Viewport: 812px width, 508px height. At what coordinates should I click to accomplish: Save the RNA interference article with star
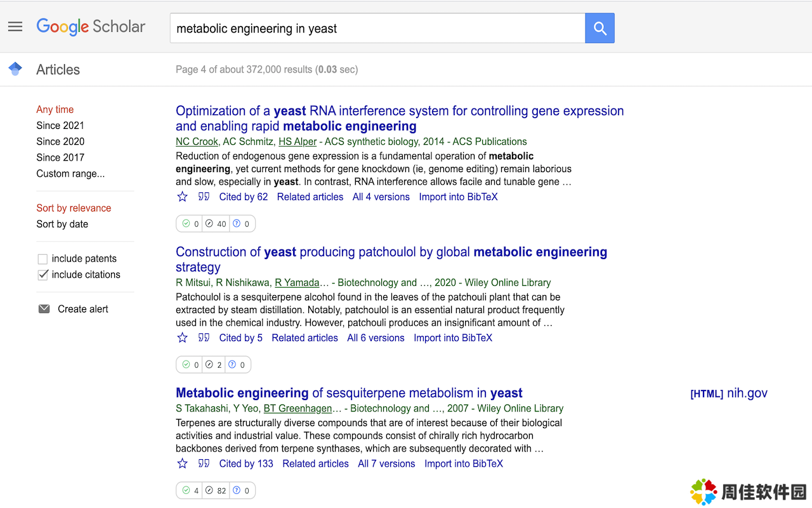click(x=183, y=197)
